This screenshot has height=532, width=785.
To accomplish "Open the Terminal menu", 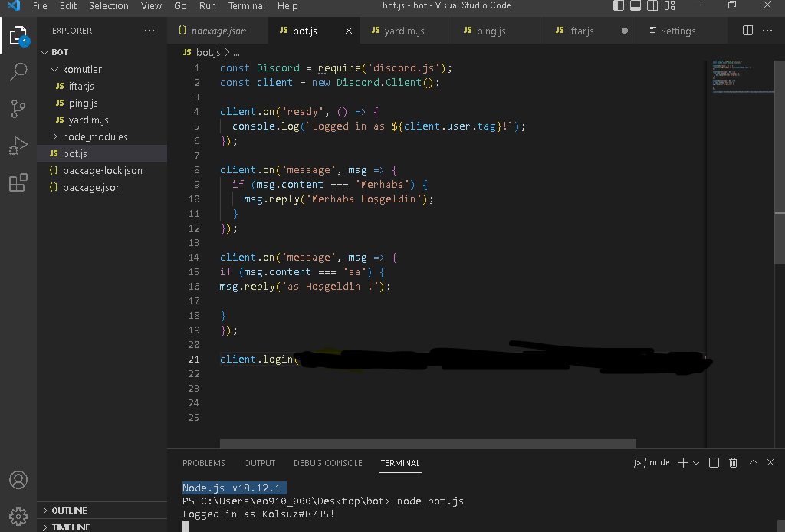I will [x=247, y=6].
